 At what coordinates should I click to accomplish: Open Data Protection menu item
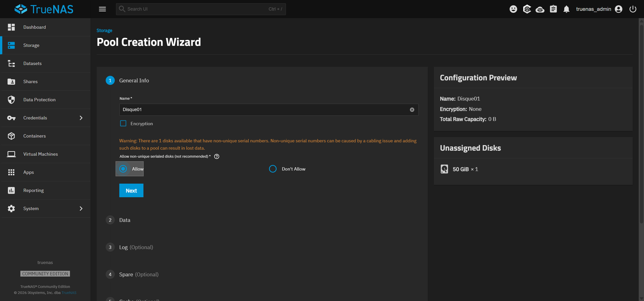[x=46, y=100]
